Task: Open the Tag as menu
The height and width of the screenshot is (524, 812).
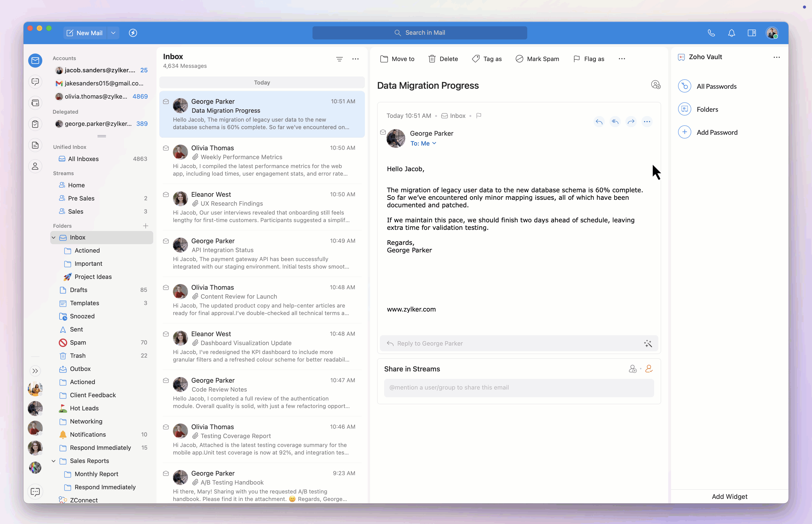Action: (x=487, y=59)
